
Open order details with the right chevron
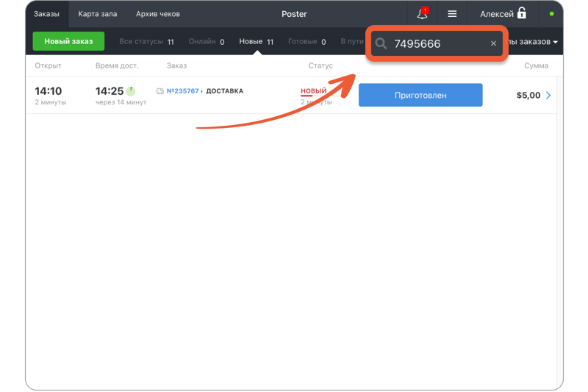(548, 96)
